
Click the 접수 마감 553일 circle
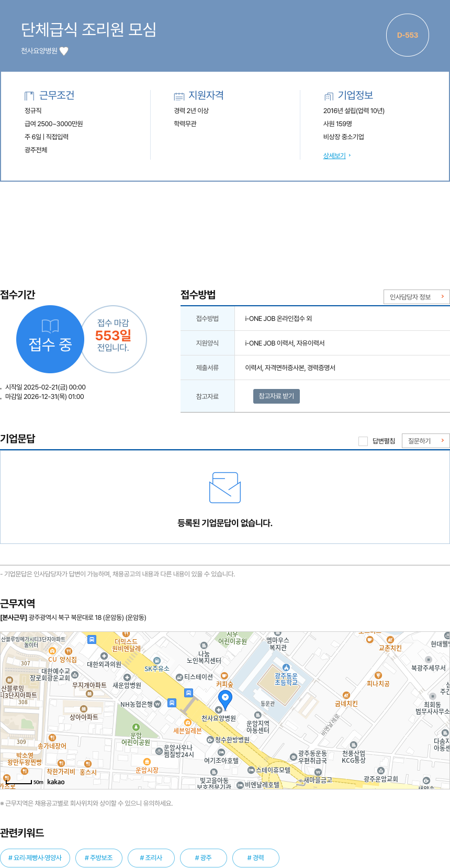pos(113,339)
